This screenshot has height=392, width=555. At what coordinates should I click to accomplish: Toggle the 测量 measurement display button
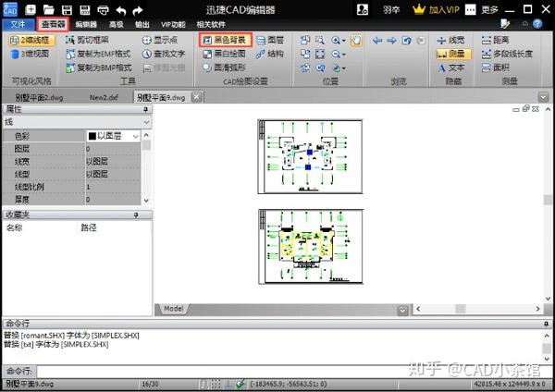click(x=453, y=54)
